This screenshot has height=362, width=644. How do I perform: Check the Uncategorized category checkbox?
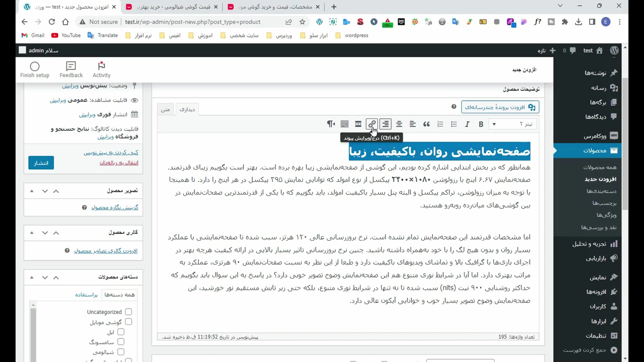click(x=128, y=312)
